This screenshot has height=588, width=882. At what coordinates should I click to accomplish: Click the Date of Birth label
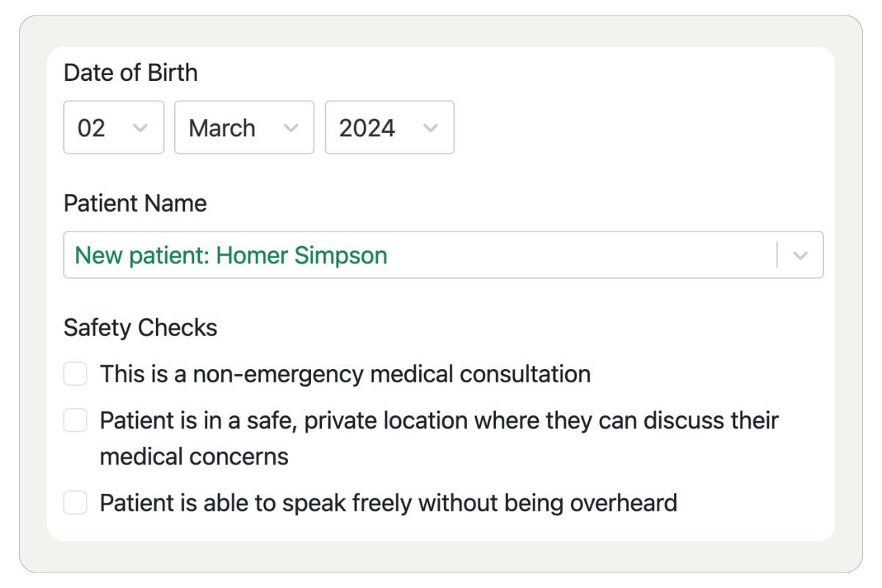(130, 73)
